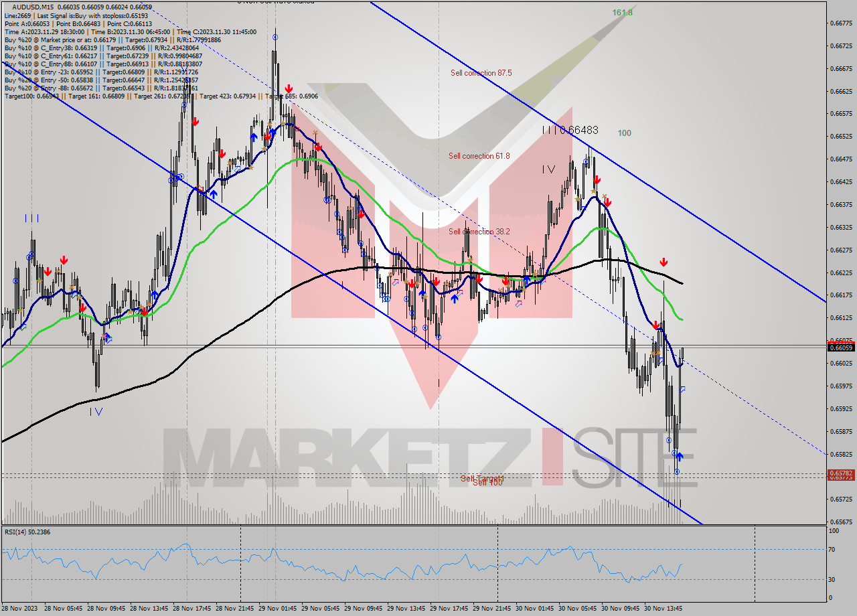The width and height of the screenshot is (857, 616).
Task: Click the 0.66325 price axis label
Action: 841,228
